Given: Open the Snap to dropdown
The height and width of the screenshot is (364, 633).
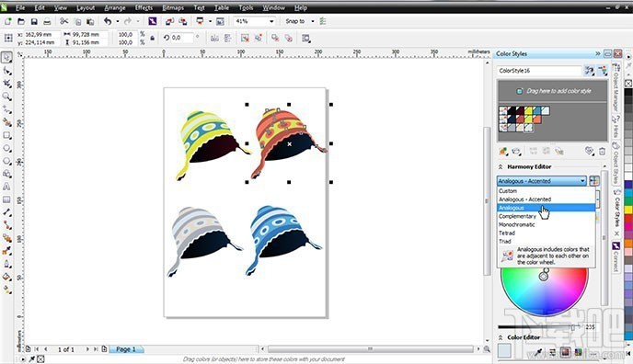Looking at the screenshot, I should 313,21.
